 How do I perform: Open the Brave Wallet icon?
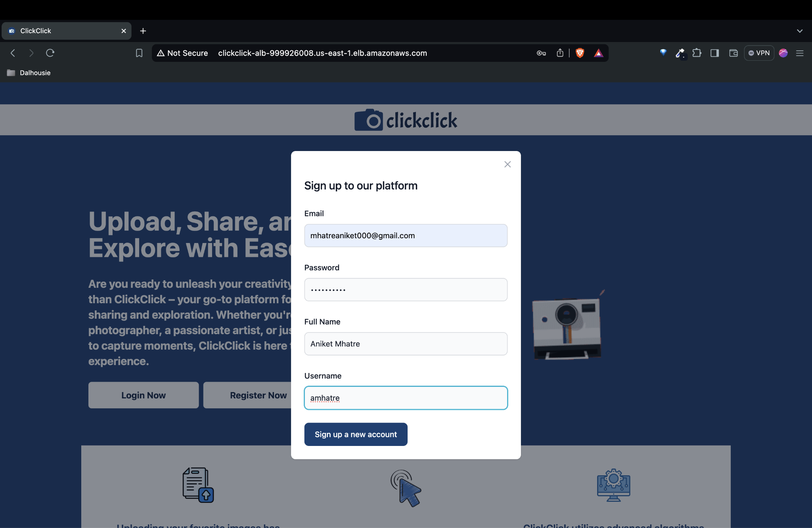click(x=733, y=53)
